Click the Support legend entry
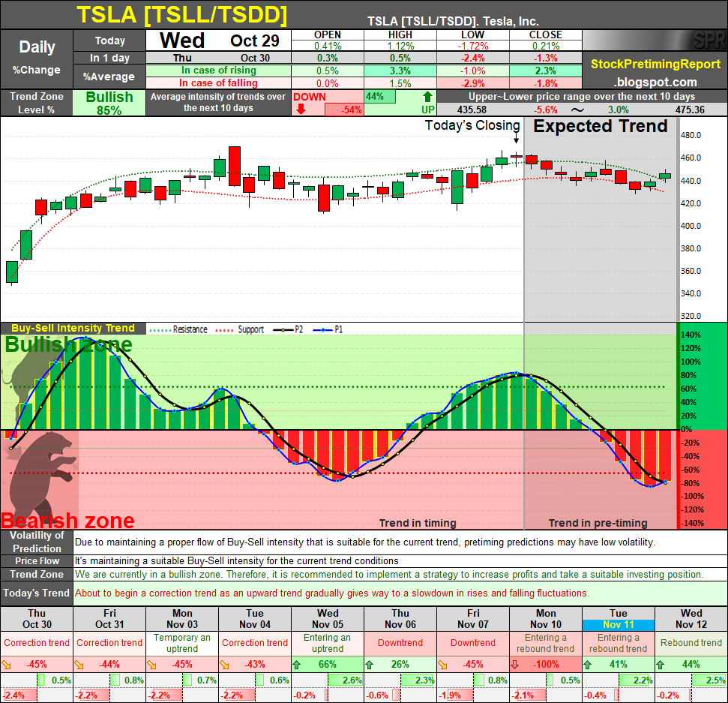 (240, 329)
